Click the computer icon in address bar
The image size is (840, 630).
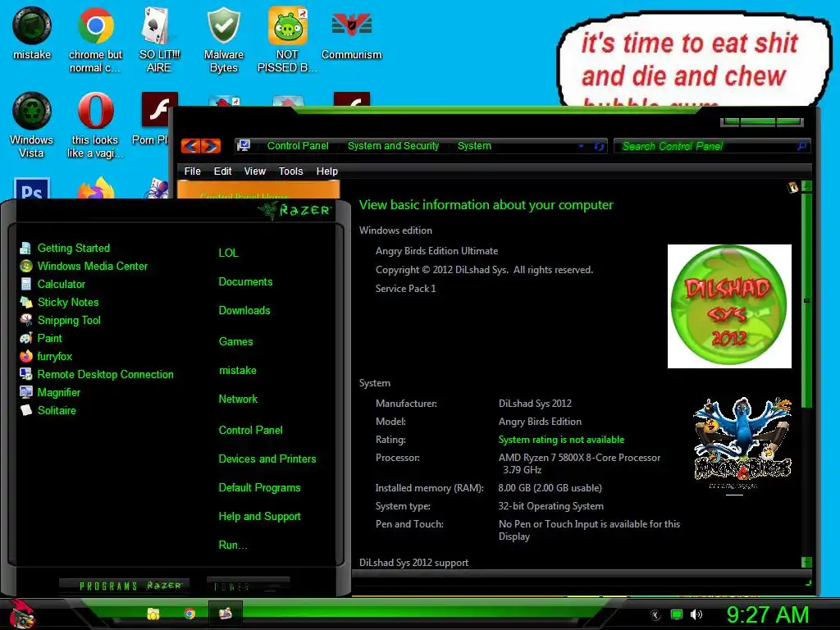(244, 146)
